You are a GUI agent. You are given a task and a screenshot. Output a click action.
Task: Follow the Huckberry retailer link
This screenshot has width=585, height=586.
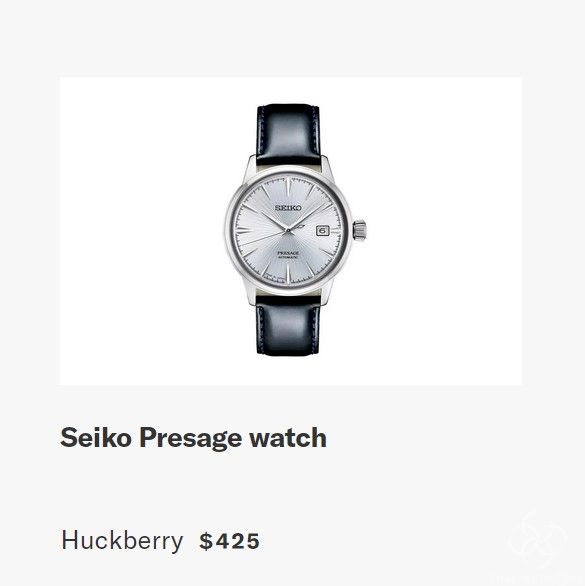pyautogui.click(x=122, y=541)
